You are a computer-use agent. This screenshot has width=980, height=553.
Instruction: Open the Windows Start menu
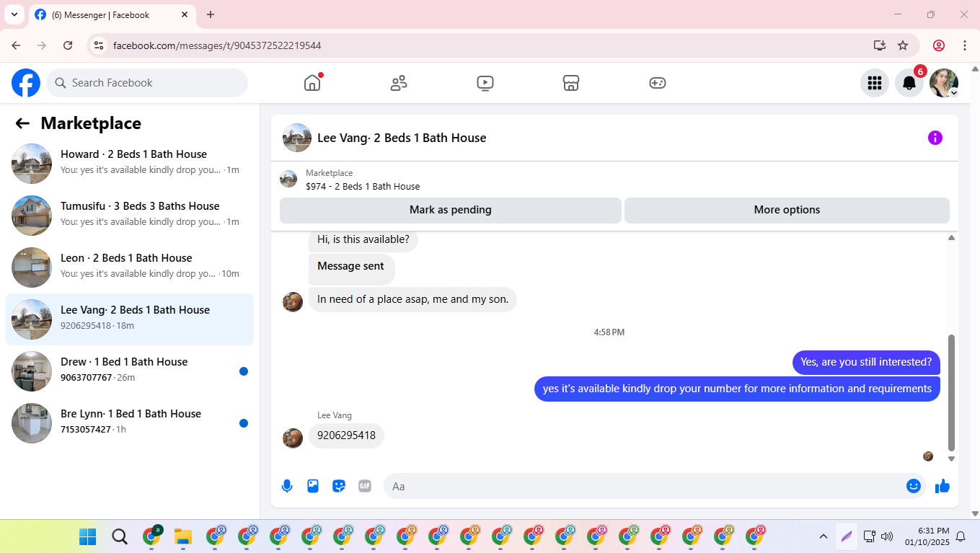click(x=87, y=536)
